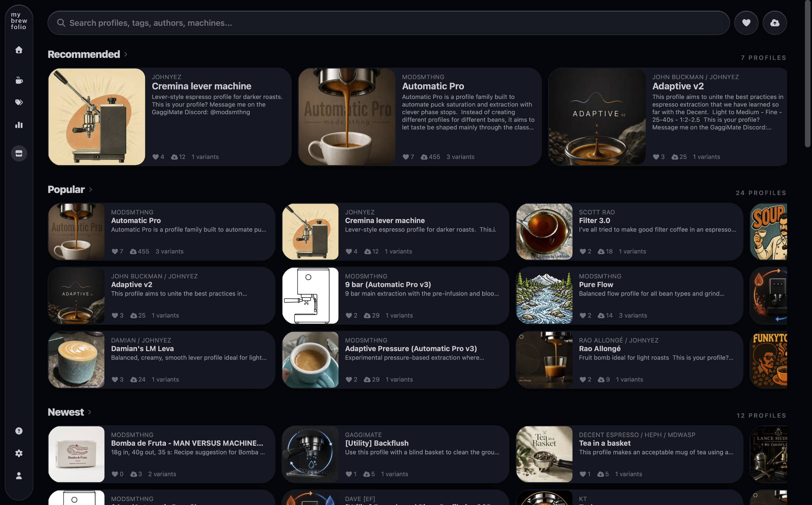Open the user account icon
This screenshot has height=505, width=812.
19,476
